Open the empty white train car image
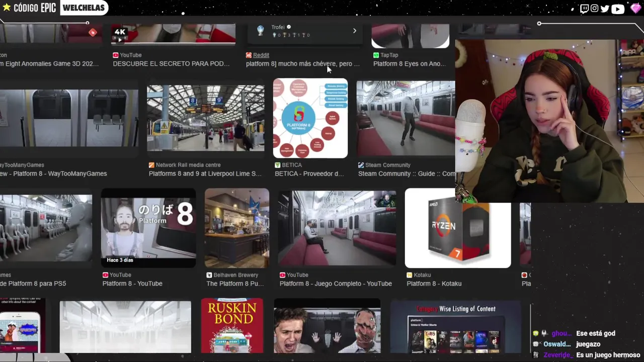Viewport: 644px width, 362px height. [x=125, y=327]
